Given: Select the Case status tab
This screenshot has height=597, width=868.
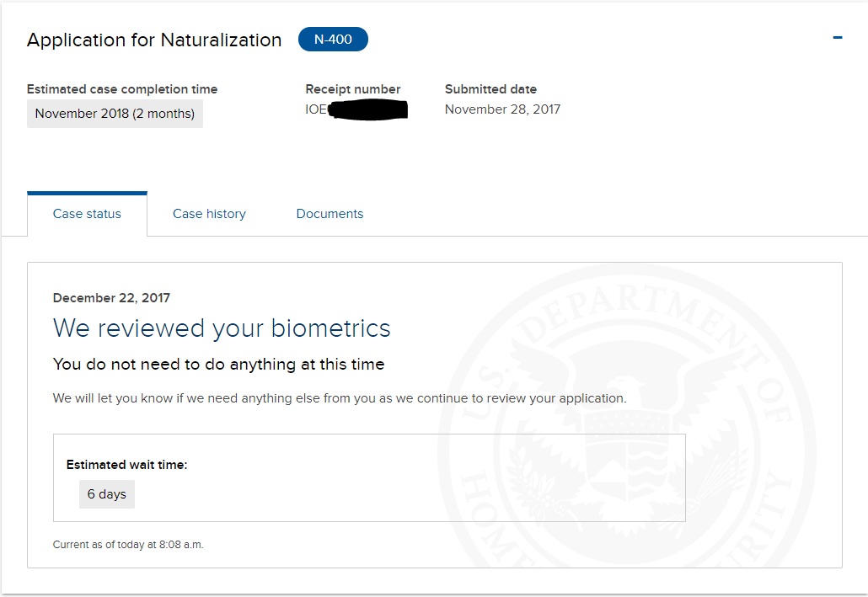Looking at the screenshot, I should click(x=87, y=214).
